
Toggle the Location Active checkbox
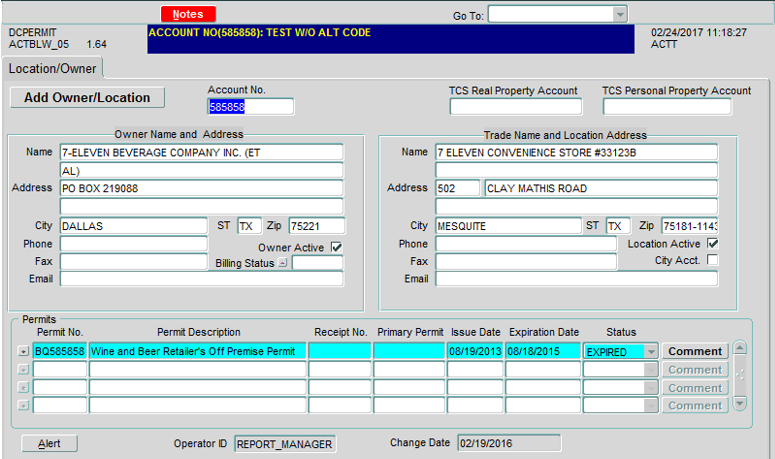click(713, 243)
